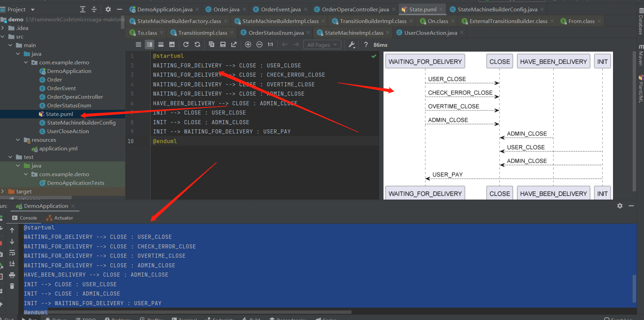Close the StateMachineImpl.class tab

tap(388, 33)
